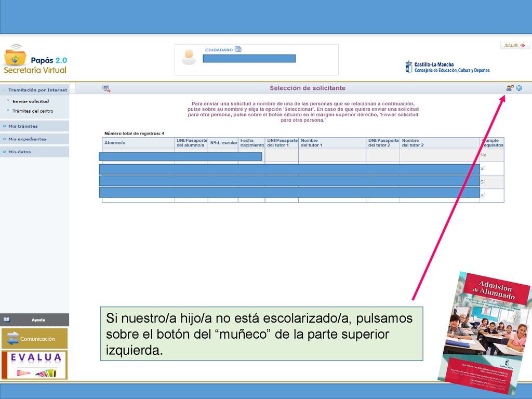Collapse Tramitación por Internet menu section
The width and height of the screenshot is (532, 399).
click(x=35, y=90)
